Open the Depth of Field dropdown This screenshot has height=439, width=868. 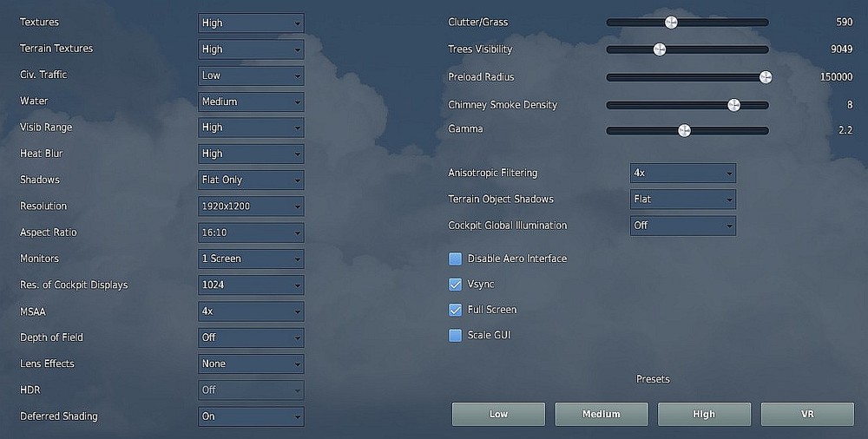[x=251, y=337]
